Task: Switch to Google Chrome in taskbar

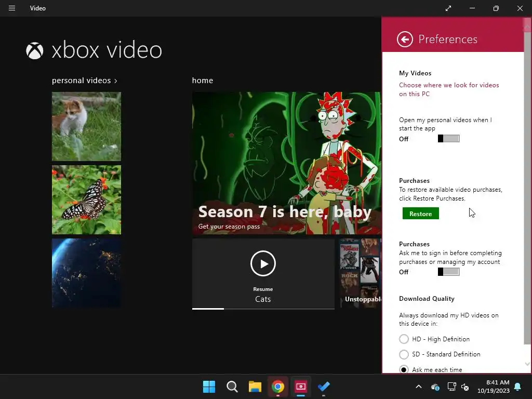Action: [x=278, y=387]
